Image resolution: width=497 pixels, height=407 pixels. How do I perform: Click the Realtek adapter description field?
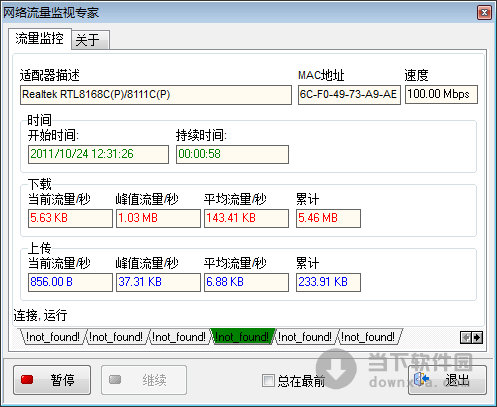[x=156, y=95]
